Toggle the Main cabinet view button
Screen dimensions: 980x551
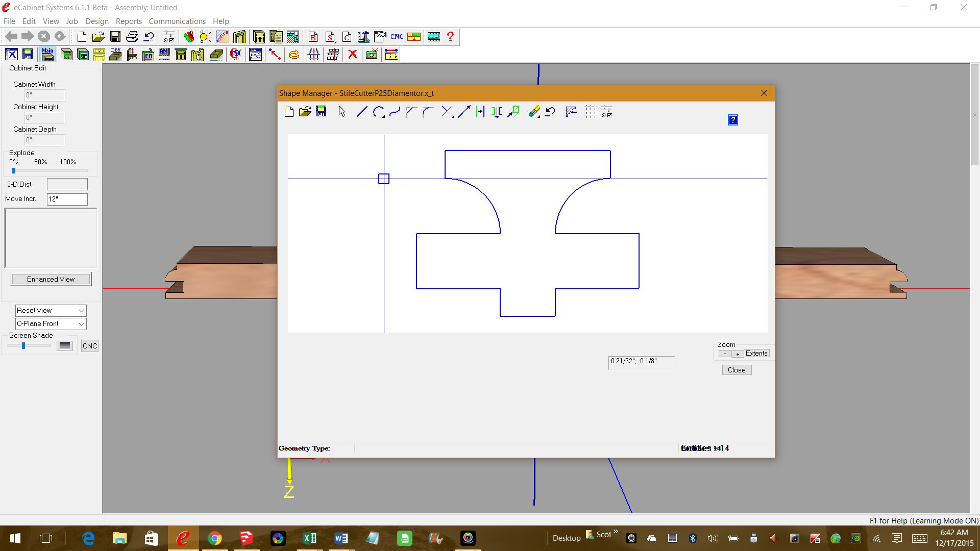47,54
